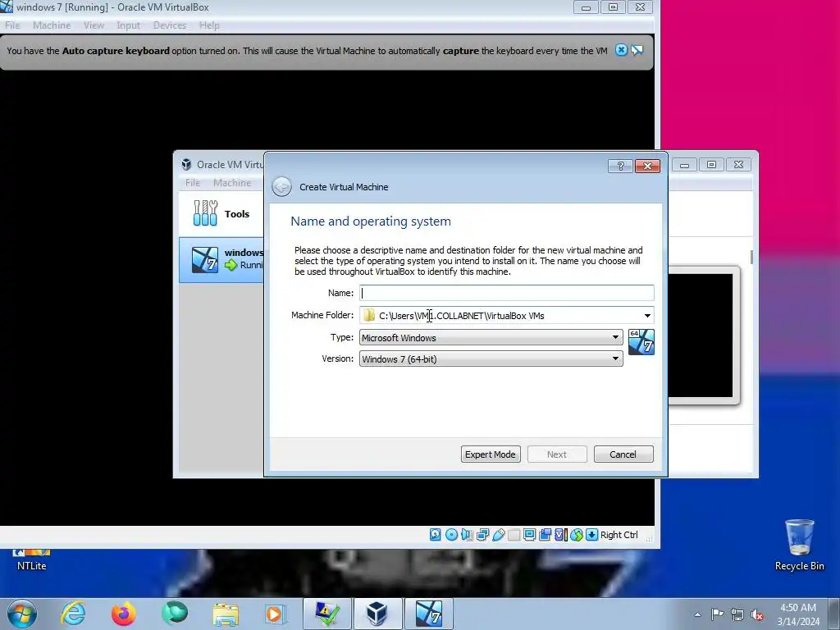Image resolution: width=840 pixels, height=630 pixels.
Task: Click the Expert Mode button
Action: click(x=491, y=454)
